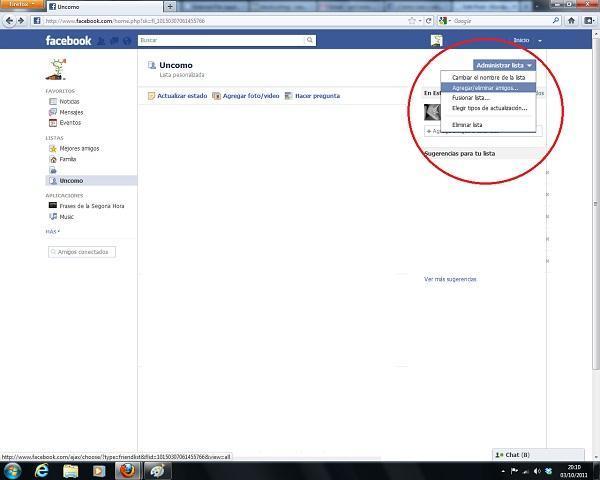Go forward with the browser forward arrow
This screenshot has width=600, height=480.
click(x=21, y=21)
